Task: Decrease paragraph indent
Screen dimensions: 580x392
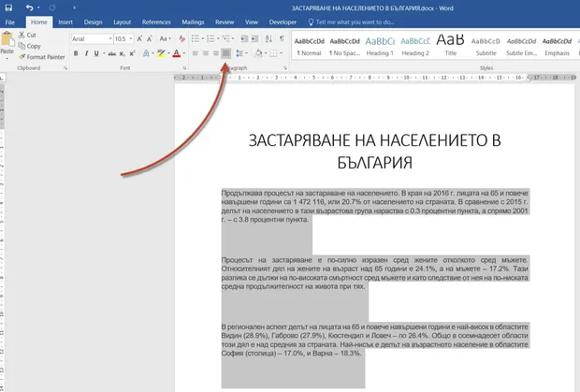Action: point(244,38)
